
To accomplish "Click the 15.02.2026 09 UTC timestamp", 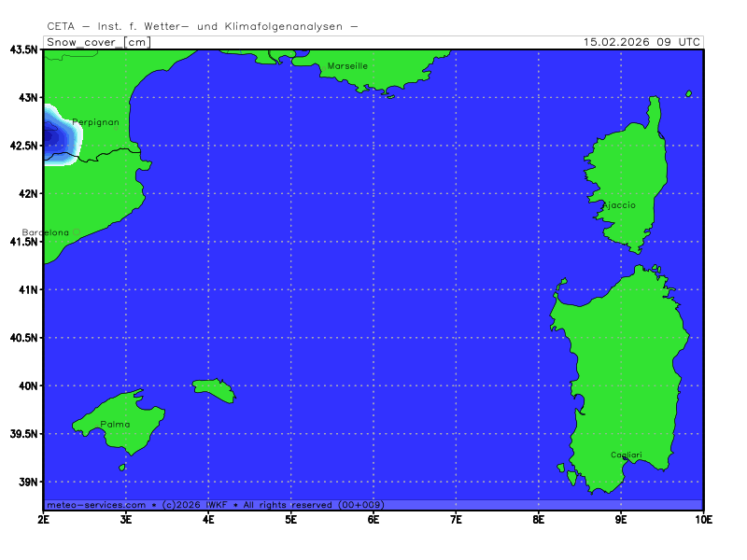I will (641, 42).
